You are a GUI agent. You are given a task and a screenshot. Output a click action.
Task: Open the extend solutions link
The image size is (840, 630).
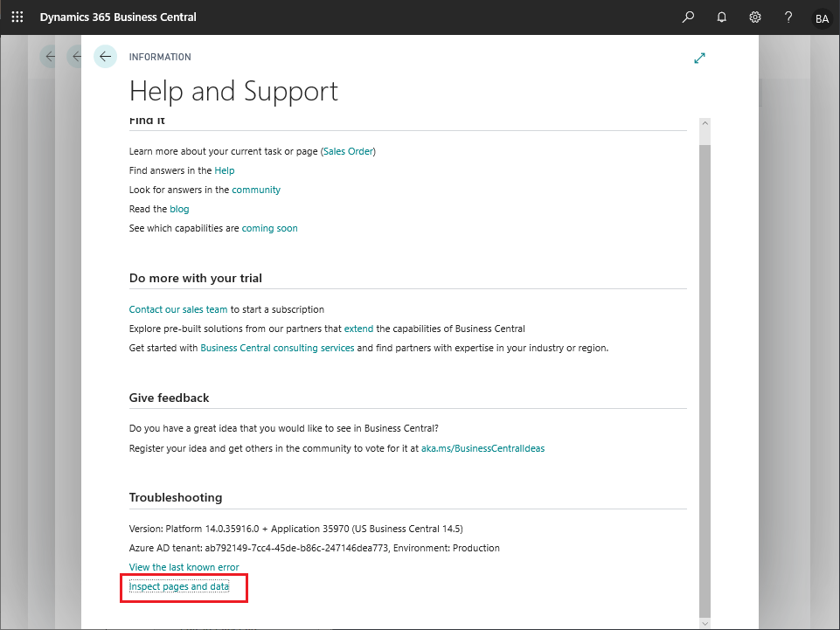pyautogui.click(x=358, y=329)
